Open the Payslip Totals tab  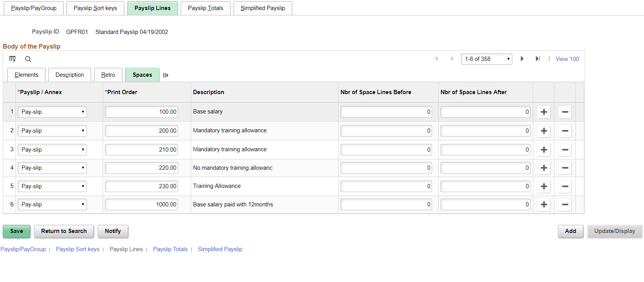coord(205,8)
